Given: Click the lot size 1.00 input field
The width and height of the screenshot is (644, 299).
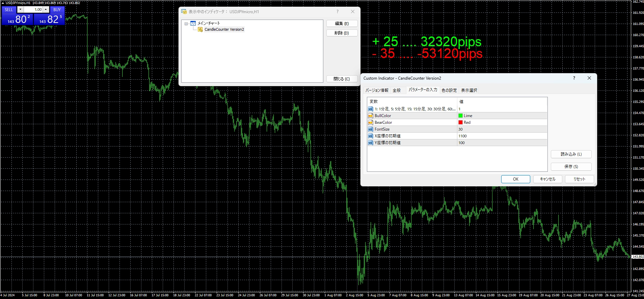Looking at the screenshot, I should pos(33,9).
